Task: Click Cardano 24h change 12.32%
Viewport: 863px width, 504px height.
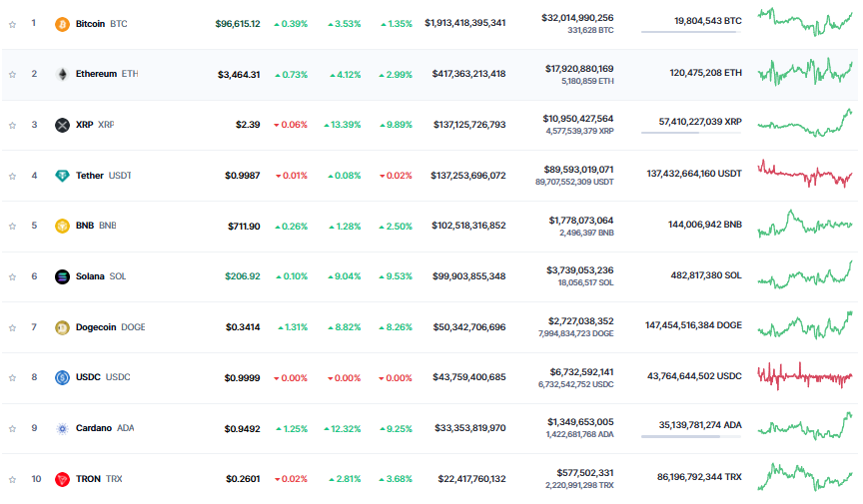Action: pyautogui.click(x=343, y=428)
